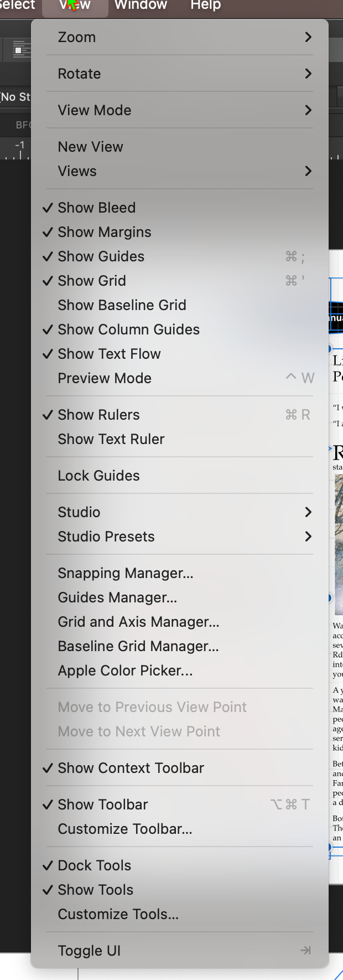Image resolution: width=343 pixels, height=980 pixels.
Task: Click the photo in the document page
Action: [339, 544]
